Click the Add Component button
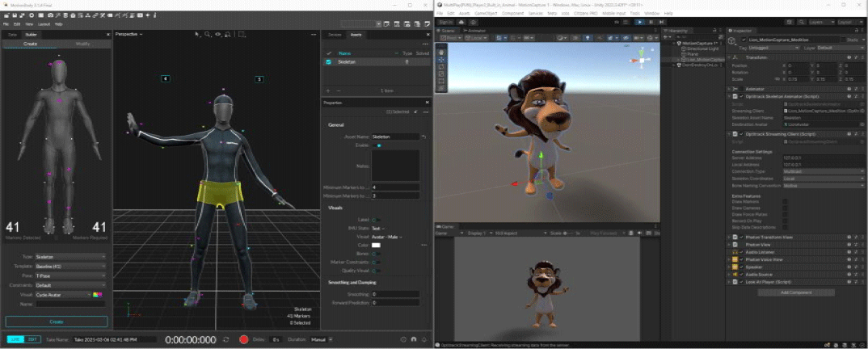868x349 pixels. click(x=795, y=292)
